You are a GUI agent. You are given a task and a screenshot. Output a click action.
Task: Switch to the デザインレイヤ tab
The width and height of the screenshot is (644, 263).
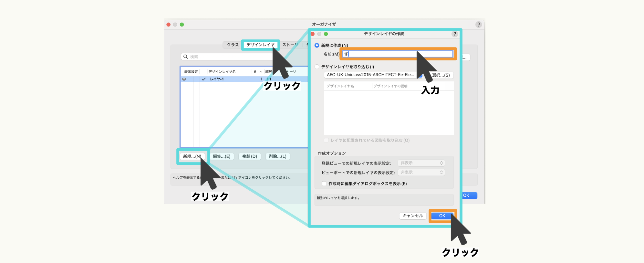coord(260,45)
